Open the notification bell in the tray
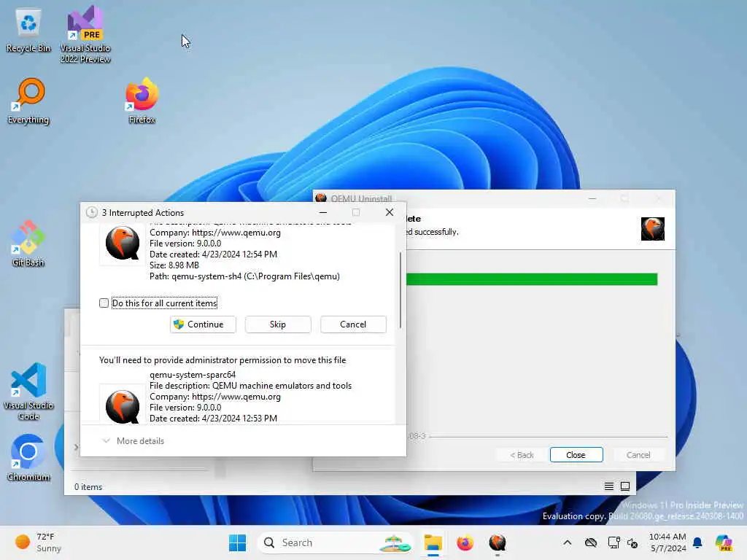Image resolution: width=747 pixels, height=560 pixels. 697,542
